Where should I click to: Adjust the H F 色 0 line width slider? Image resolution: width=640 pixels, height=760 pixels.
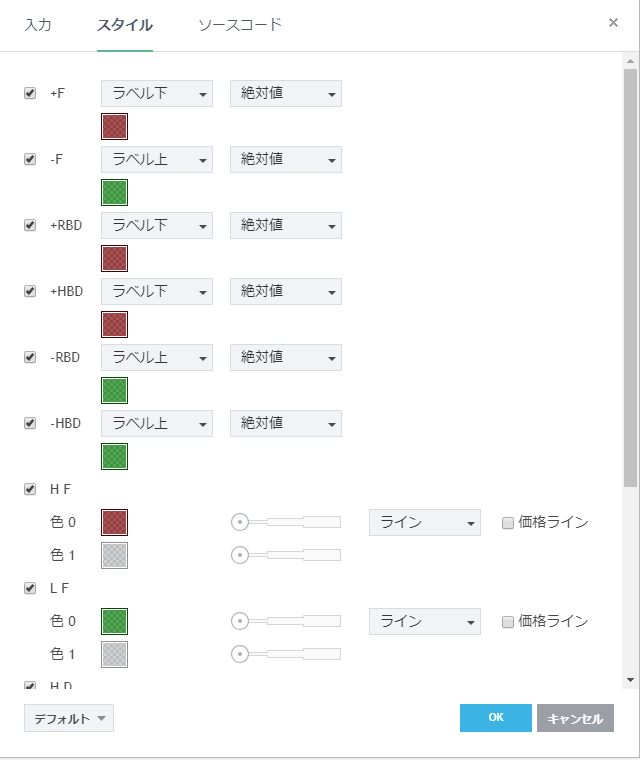click(x=240, y=522)
